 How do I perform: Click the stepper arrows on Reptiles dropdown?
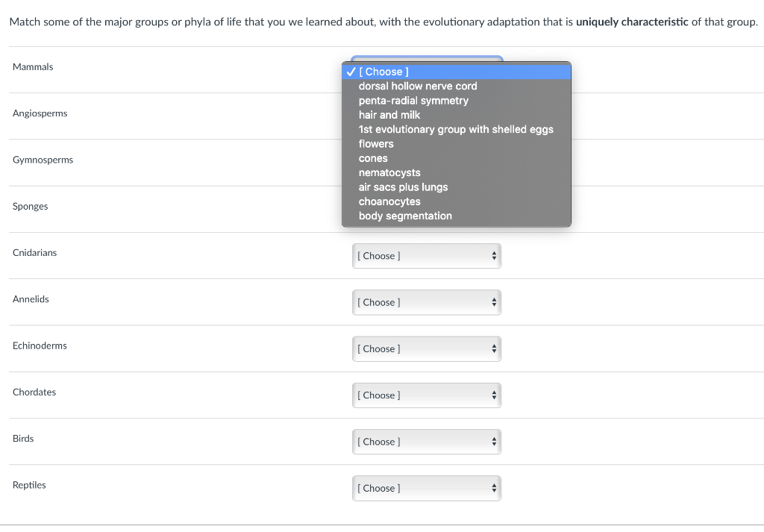[x=494, y=488]
